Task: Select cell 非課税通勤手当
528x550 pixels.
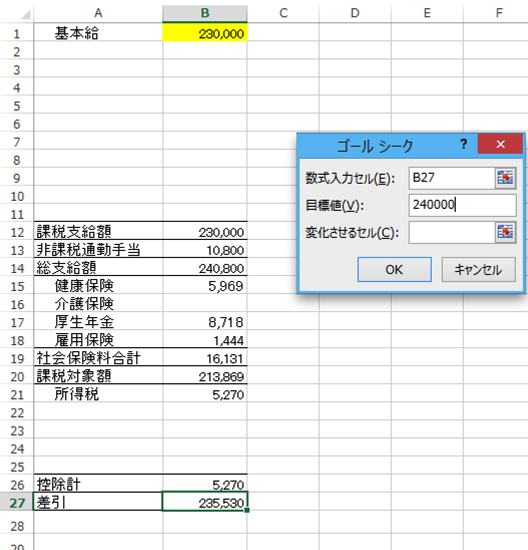Action: click(x=98, y=250)
